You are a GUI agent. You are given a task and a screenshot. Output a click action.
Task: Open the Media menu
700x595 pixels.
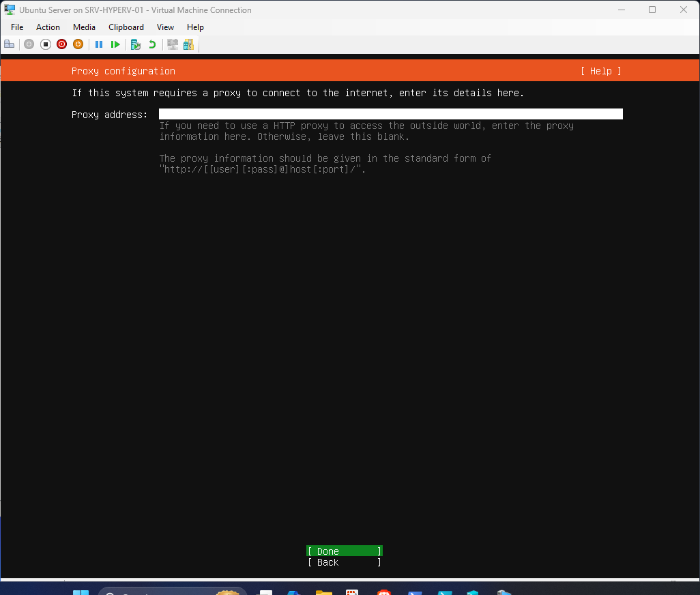pyautogui.click(x=84, y=27)
